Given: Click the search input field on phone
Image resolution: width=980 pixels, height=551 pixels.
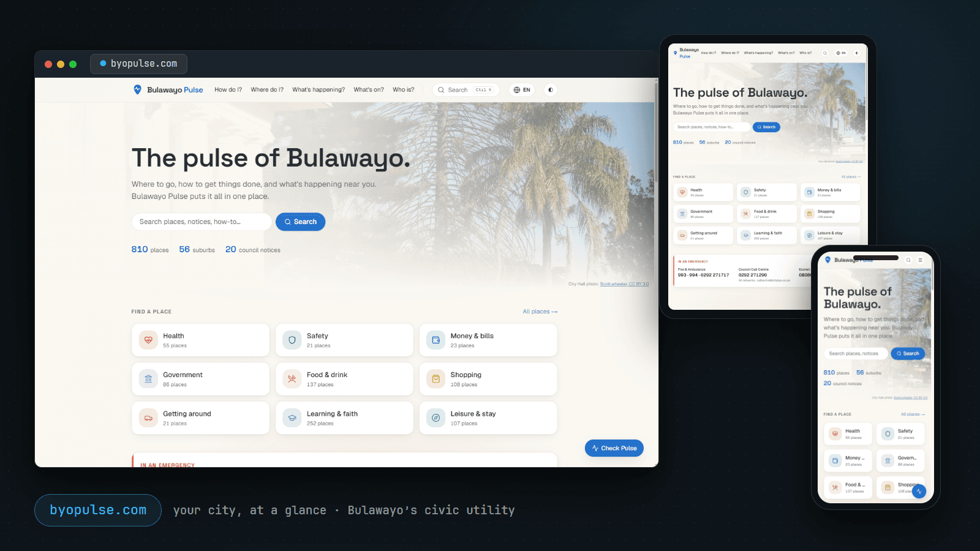Looking at the screenshot, I should tap(856, 353).
